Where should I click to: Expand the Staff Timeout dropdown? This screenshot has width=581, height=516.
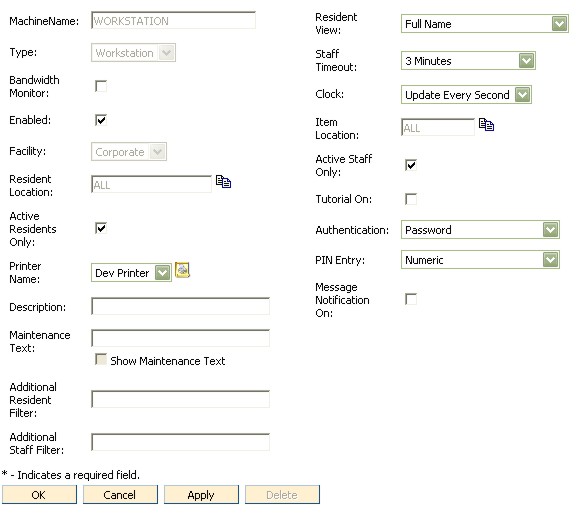[x=468, y=61]
